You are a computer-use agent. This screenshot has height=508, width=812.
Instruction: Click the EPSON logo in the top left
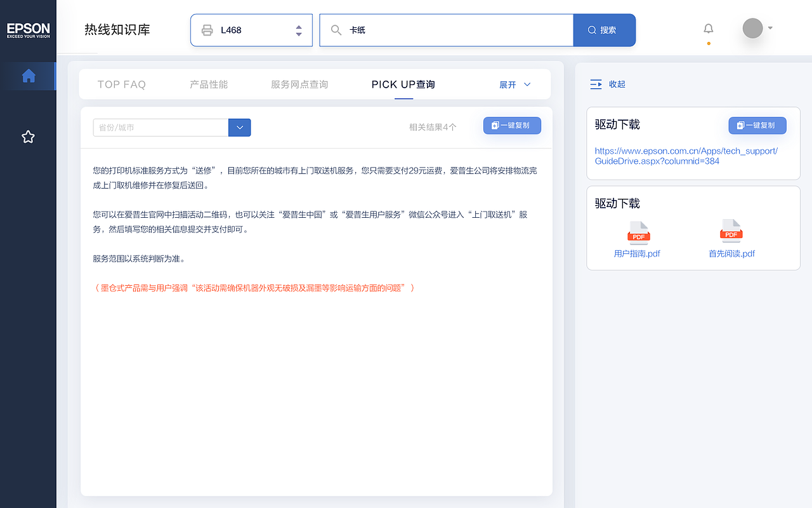28,29
